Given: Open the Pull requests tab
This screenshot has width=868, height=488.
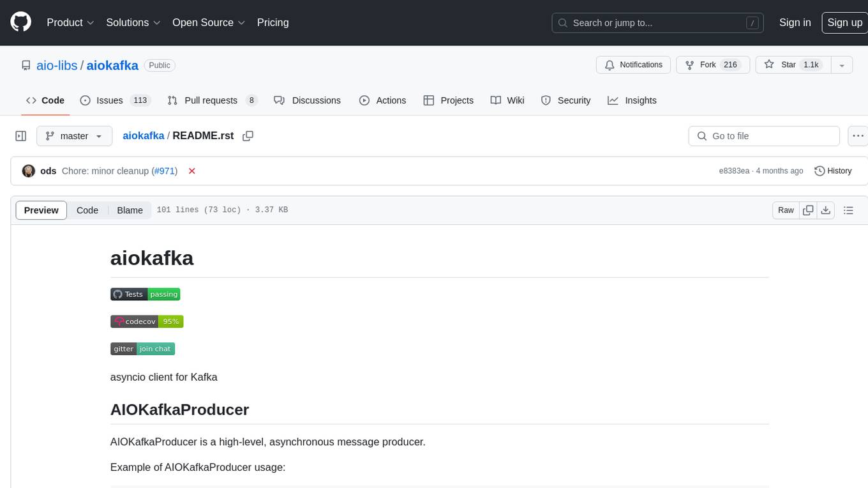Looking at the screenshot, I should point(212,100).
